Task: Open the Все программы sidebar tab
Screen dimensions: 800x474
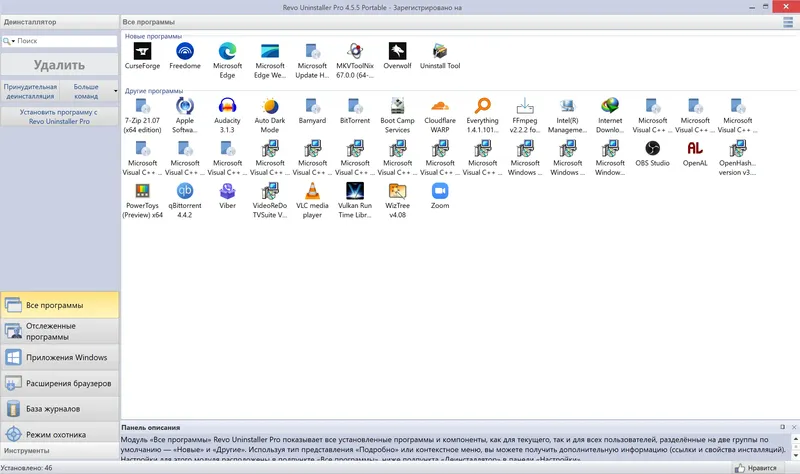Action: pos(60,305)
